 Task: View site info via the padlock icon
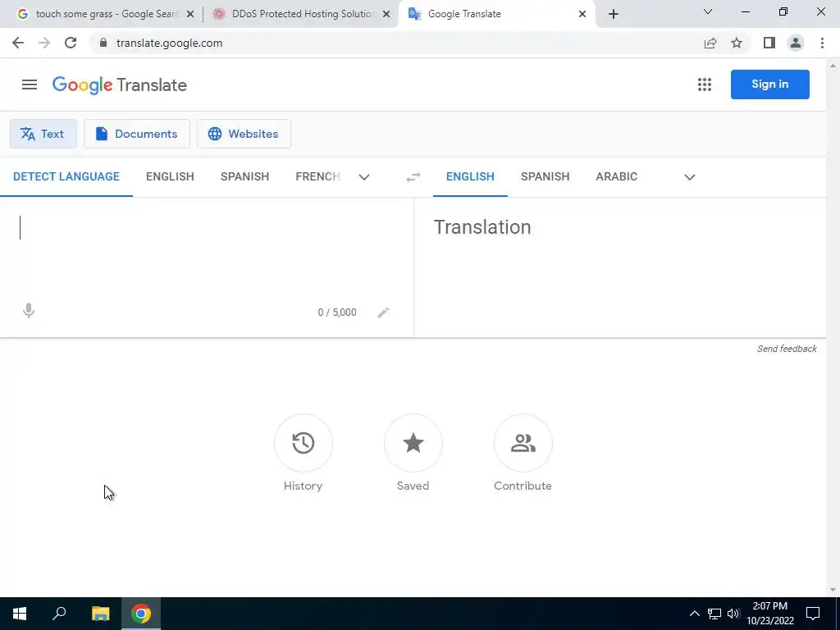coord(103,43)
